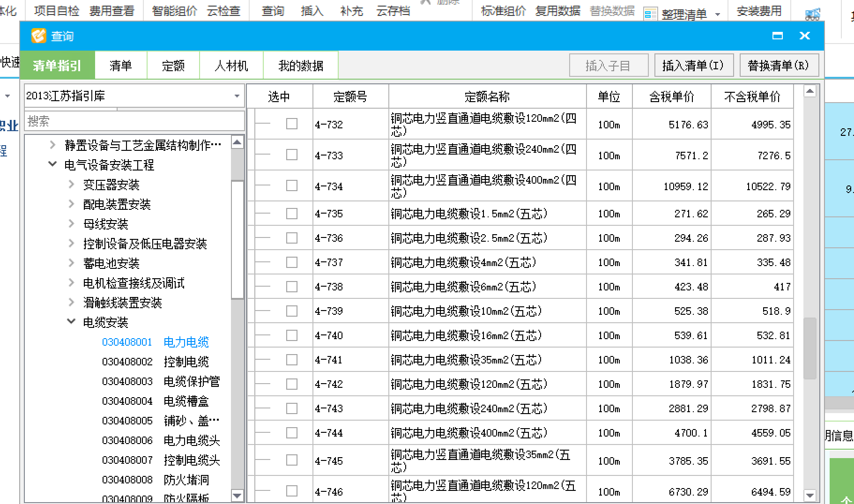Tick the checkbox in row 4-733
This screenshot has height=504, width=854.
pos(292,155)
